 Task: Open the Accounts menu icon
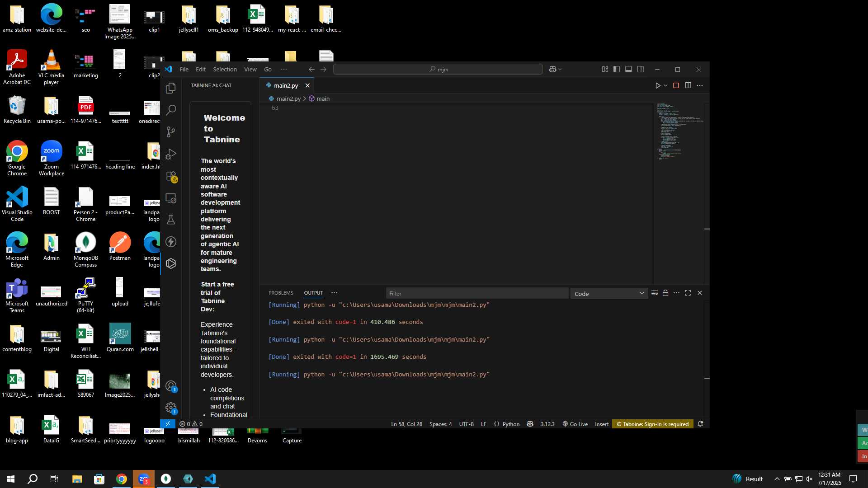[171, 386]
